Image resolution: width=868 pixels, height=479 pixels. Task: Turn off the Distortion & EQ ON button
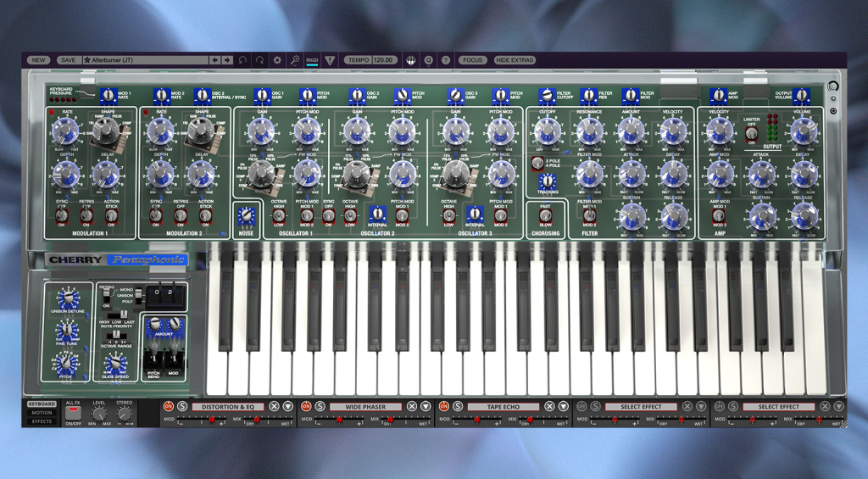[169, 406]
